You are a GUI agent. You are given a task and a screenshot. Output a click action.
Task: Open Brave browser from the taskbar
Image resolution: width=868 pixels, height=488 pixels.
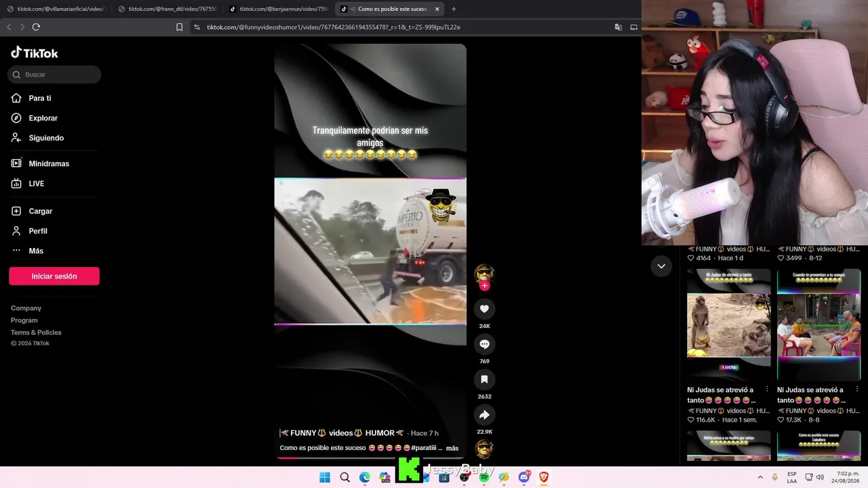tap(543, 477)
